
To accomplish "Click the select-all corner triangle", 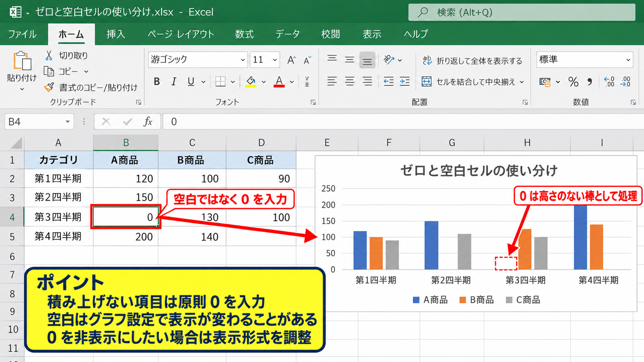I will pos(16,143).
